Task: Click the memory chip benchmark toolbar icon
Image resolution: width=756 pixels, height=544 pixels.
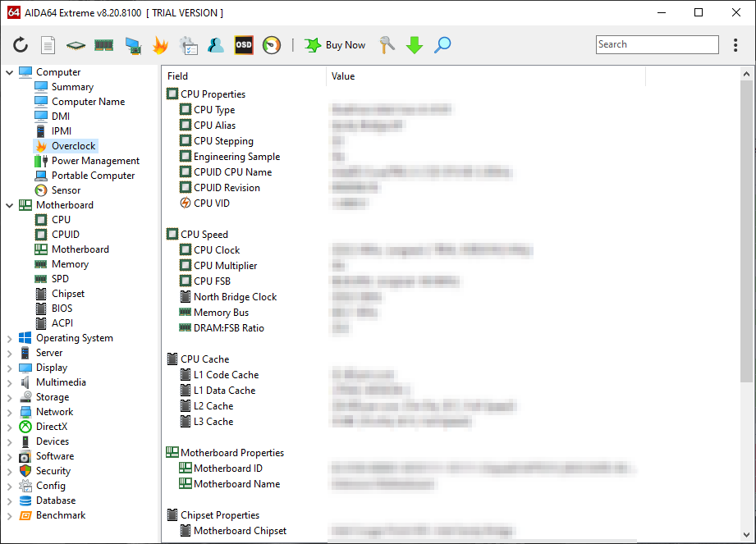Action: (103, 45)
